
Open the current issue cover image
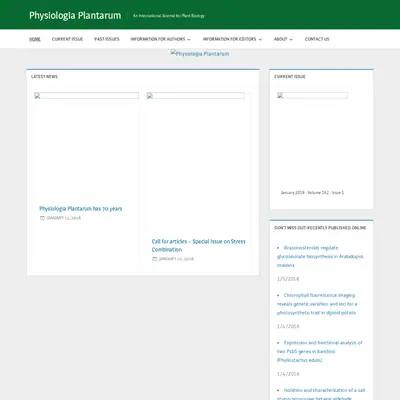(x=312, y=95)
